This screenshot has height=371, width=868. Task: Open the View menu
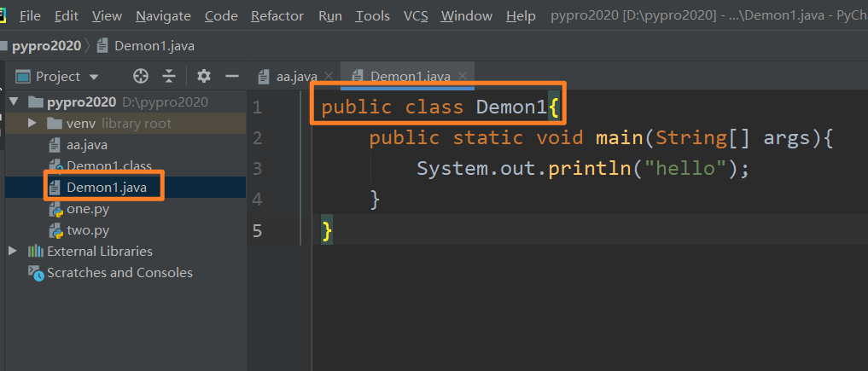pyautogui.click(x=107, y=16)
